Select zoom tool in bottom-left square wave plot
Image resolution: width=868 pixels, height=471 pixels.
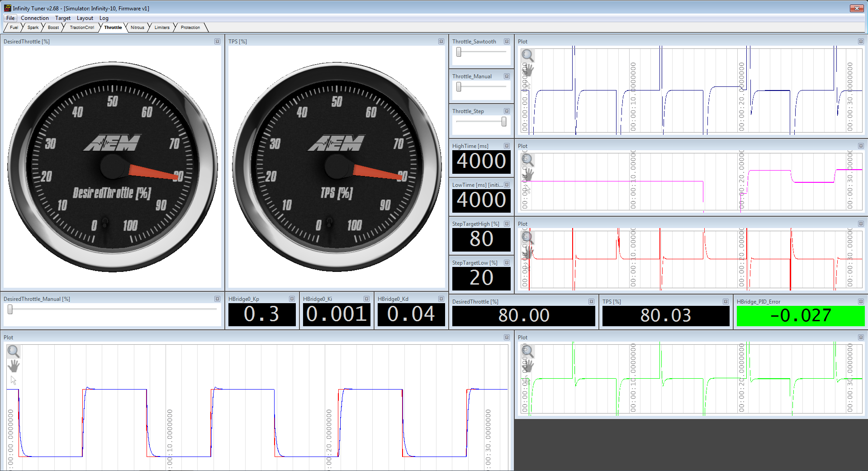click(x=14, y=352)
